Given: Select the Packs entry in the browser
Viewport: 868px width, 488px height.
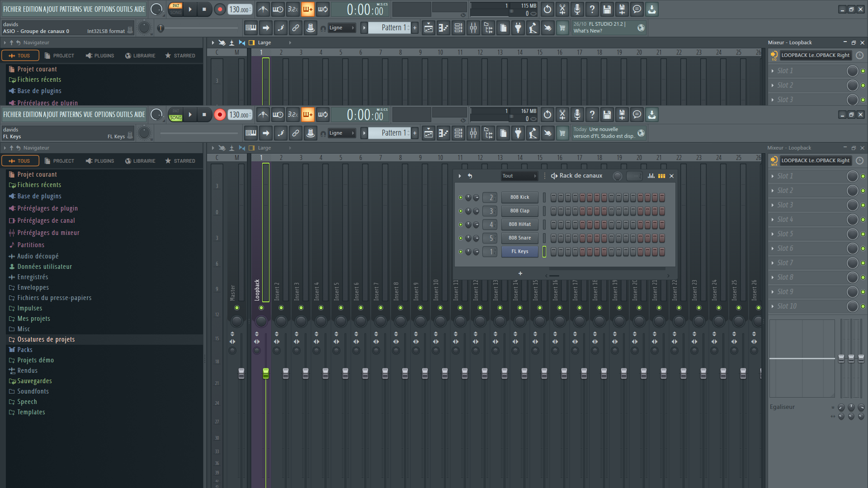Looking at the screenshot, I should coord(24,350).
